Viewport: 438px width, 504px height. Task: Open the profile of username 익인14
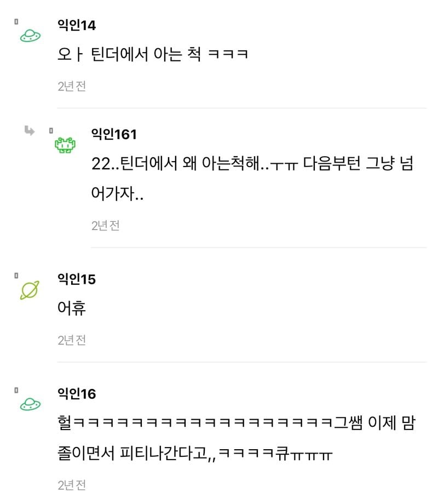[x=77, y=25]
